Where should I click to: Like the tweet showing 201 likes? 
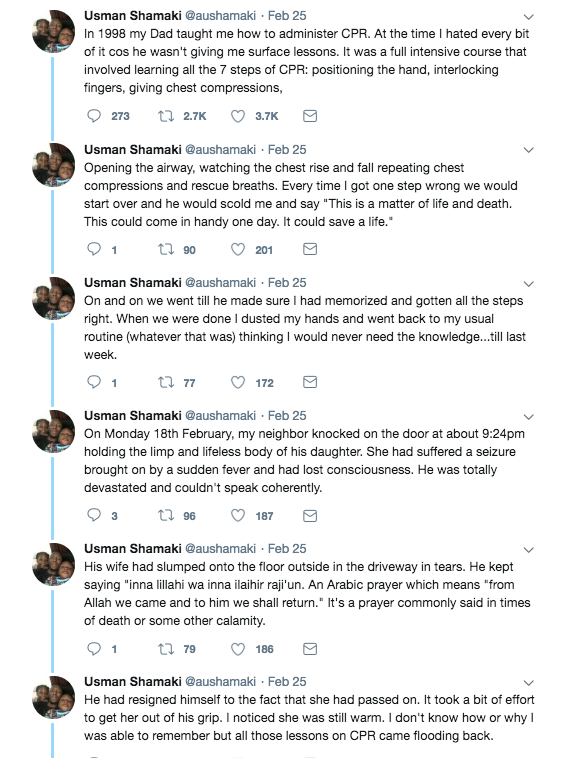click(x=238, y=249)
